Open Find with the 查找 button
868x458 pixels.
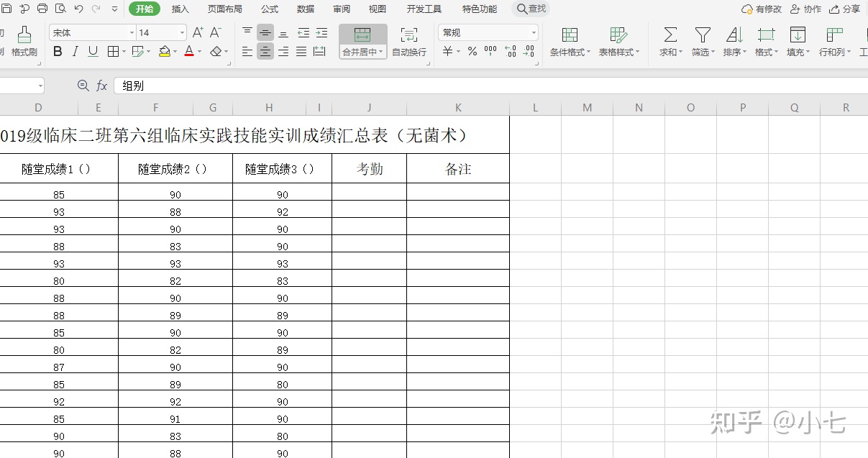(531, 9)
